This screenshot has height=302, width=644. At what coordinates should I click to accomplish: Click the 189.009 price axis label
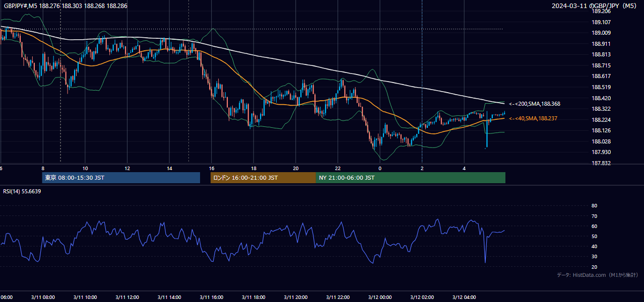[x=601, y=33]
